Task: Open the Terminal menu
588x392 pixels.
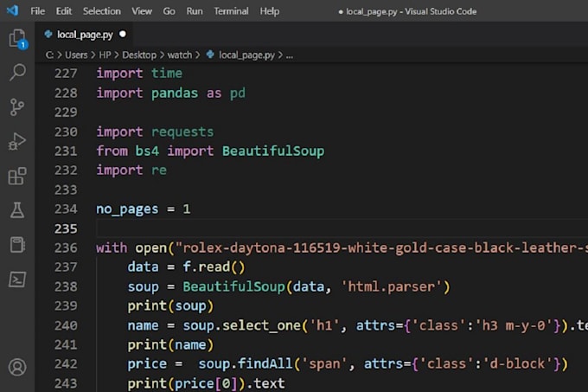Action: 231,11
